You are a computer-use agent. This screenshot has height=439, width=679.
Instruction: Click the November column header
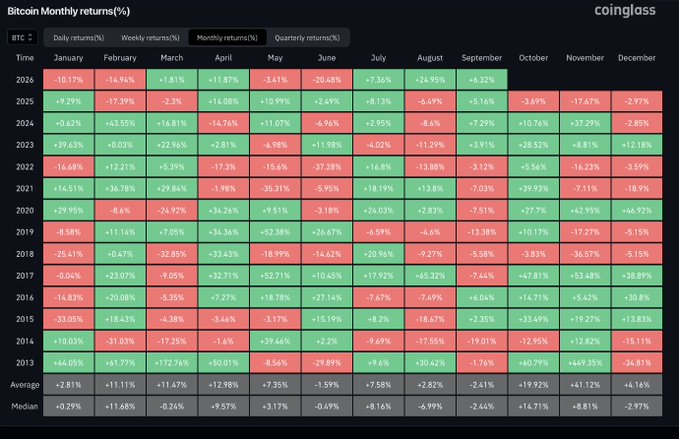(585, 58)
